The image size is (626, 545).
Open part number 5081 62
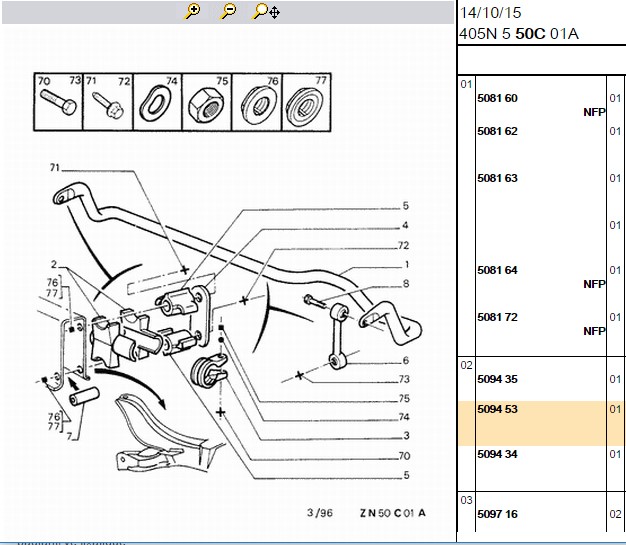click(497, 131)
